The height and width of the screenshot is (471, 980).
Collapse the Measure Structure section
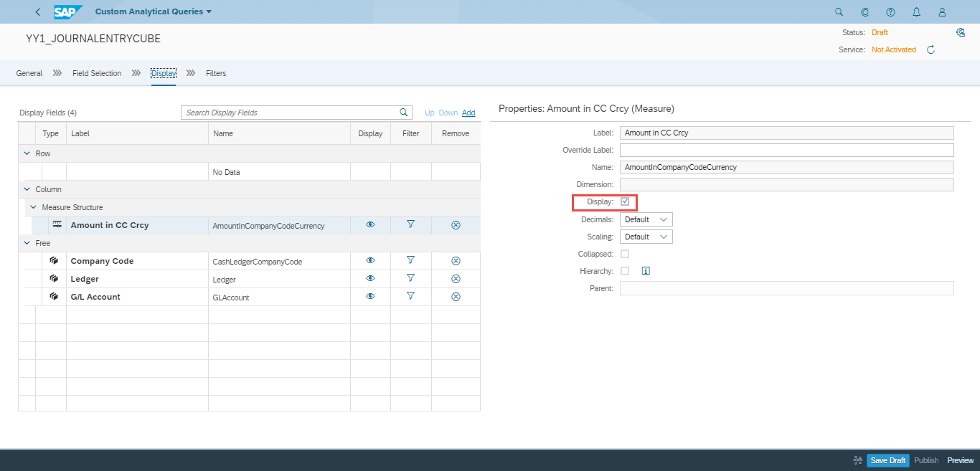(x=33, y=206)
